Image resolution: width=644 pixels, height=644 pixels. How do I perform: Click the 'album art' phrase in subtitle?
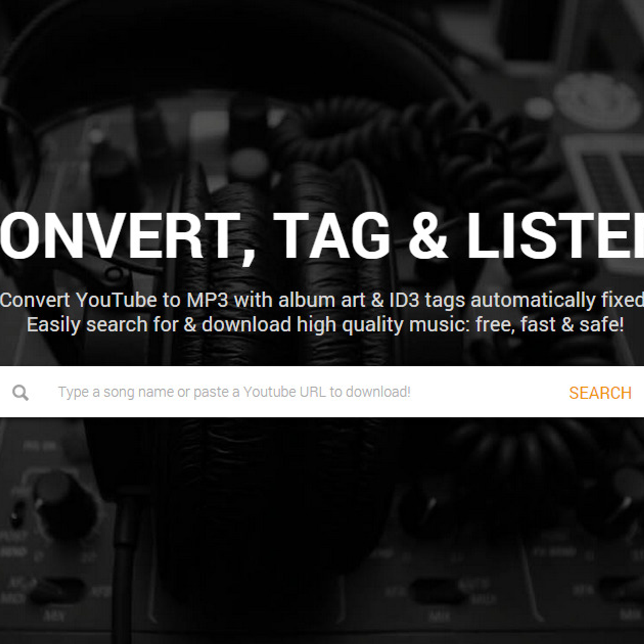coord(322,300)
